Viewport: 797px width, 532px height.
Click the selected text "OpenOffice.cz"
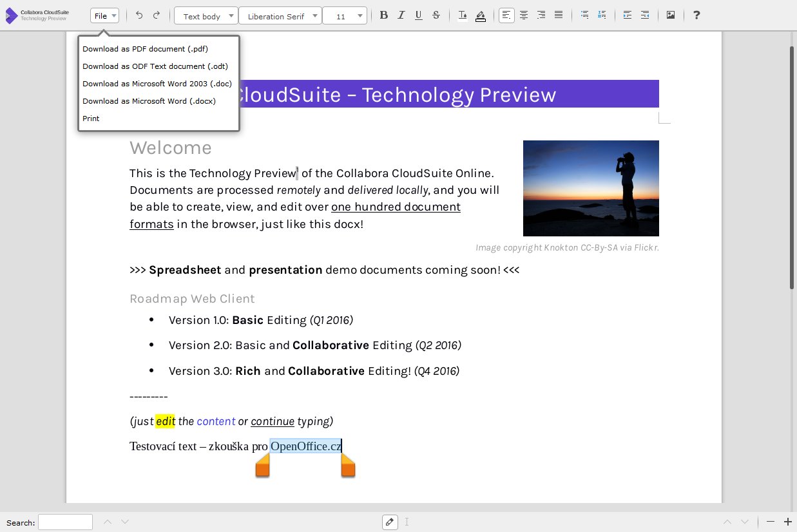tap(305, 446)
